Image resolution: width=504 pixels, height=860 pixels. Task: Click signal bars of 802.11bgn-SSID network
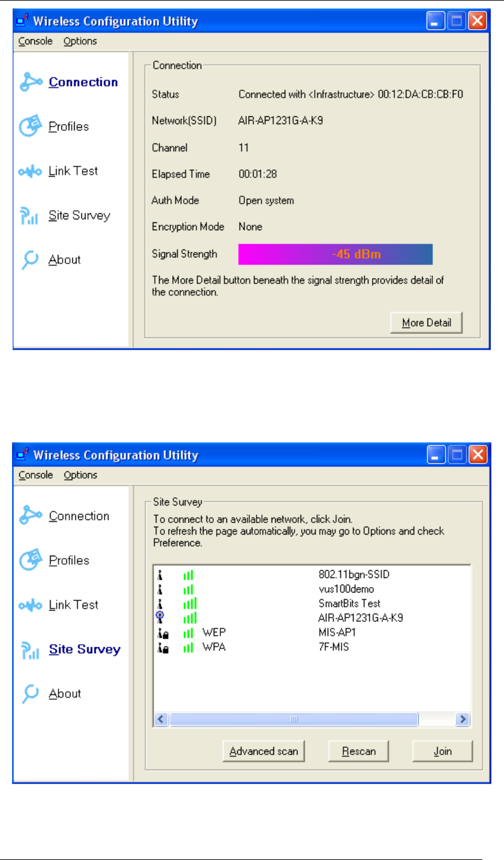click(188, 576)
